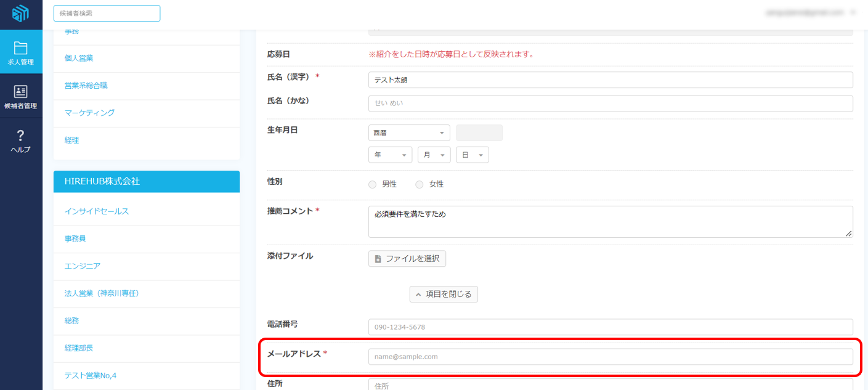Open the 日 day dropdown

(x=472, y=155)
